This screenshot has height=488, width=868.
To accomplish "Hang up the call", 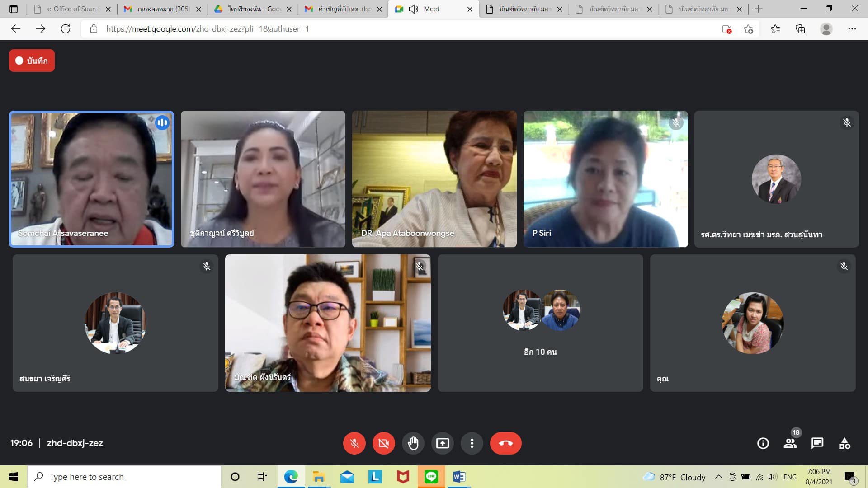I will point(505,443).
